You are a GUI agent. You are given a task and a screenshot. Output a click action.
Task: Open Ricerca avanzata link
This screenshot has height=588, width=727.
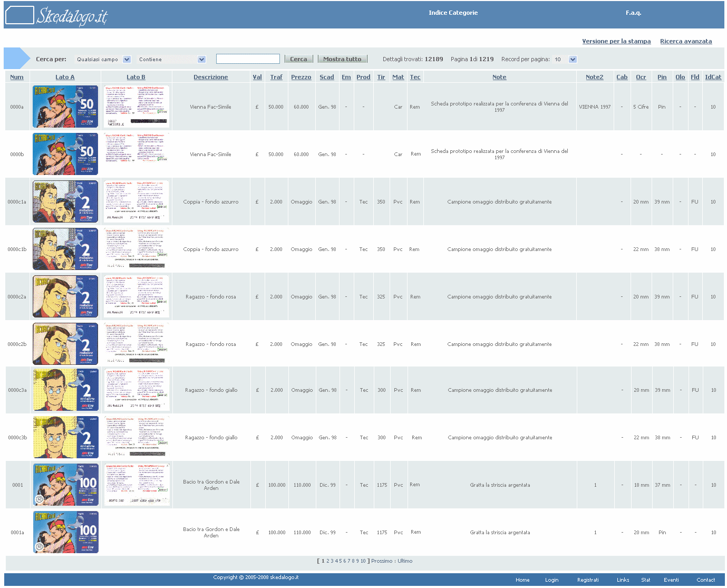pos(685,41)
